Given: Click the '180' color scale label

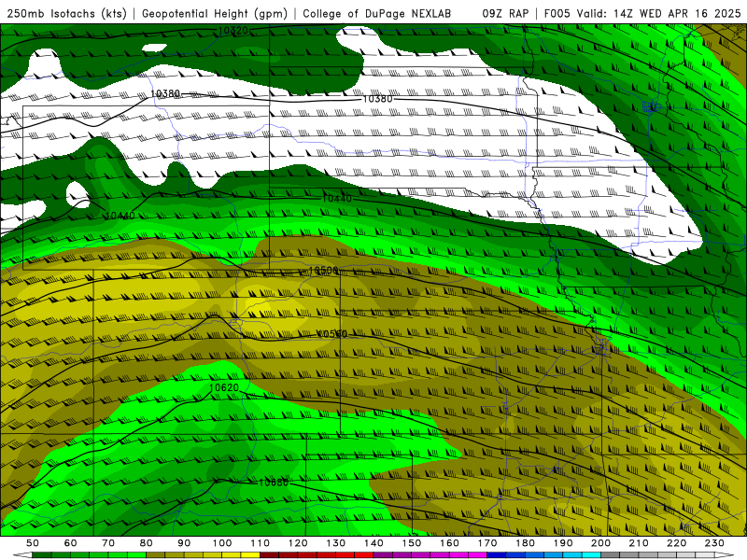Looking at the screenshot, I should tap(525, 543).
